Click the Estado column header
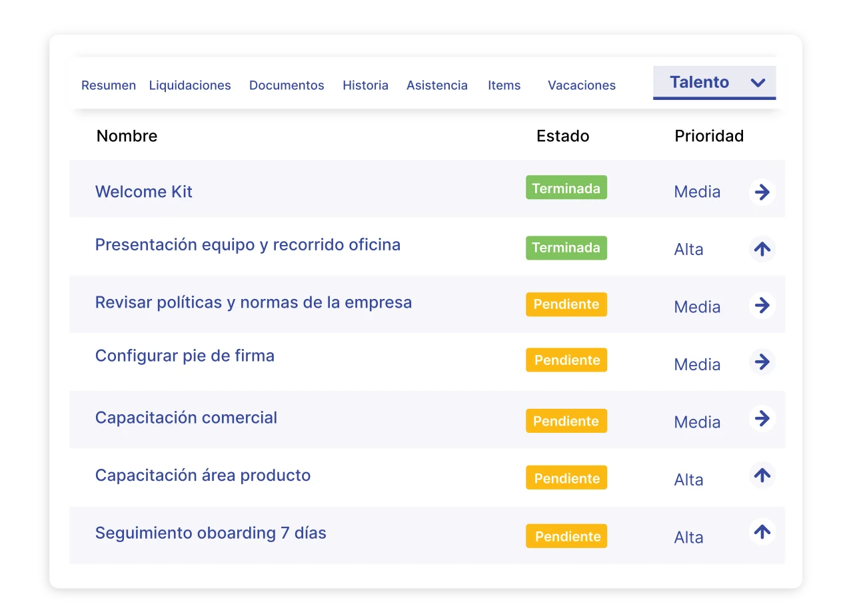This screenshot has width=853, height=616. 563,136
